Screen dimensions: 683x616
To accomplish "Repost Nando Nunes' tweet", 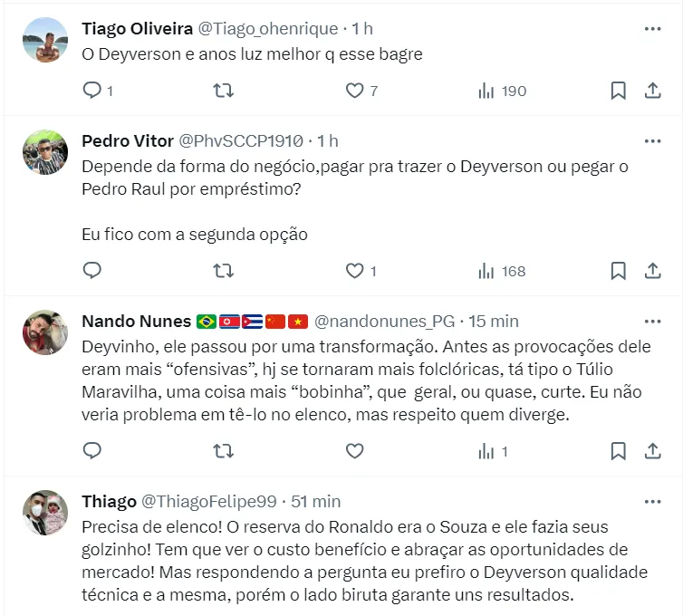I will (x=223, y=451).
